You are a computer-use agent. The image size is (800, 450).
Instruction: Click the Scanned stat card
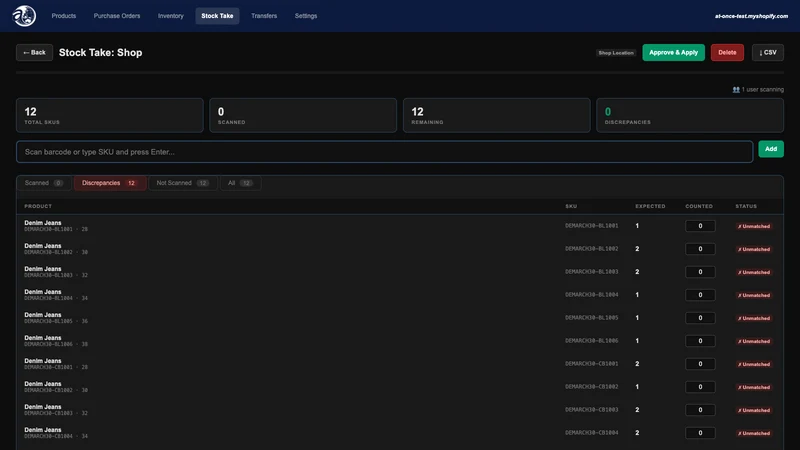[x=303, y=115]
